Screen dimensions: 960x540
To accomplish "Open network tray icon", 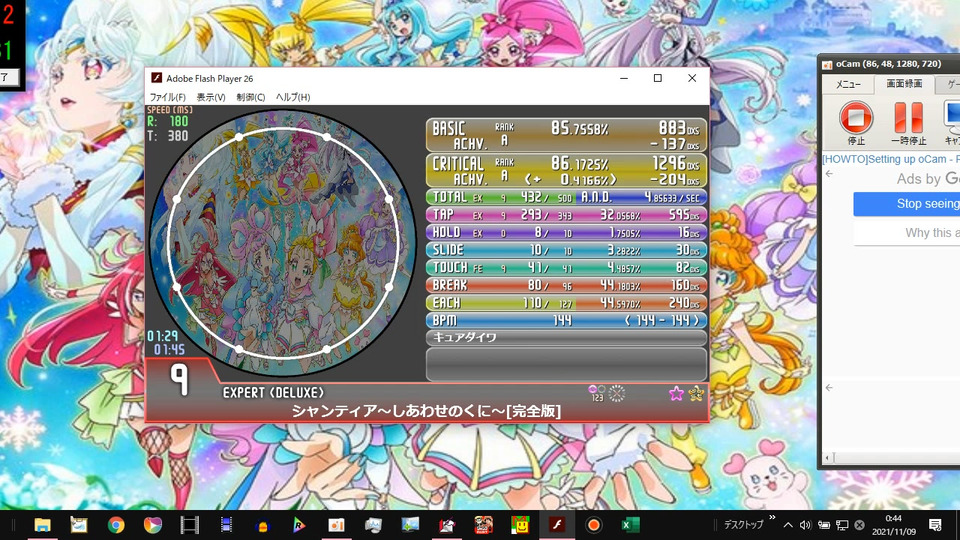I will (x=842, y=525).
